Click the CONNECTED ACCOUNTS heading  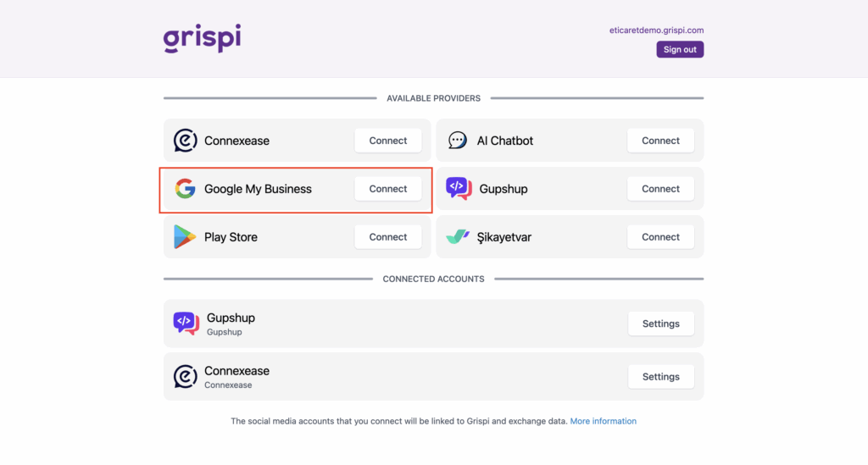pos(433,279)
